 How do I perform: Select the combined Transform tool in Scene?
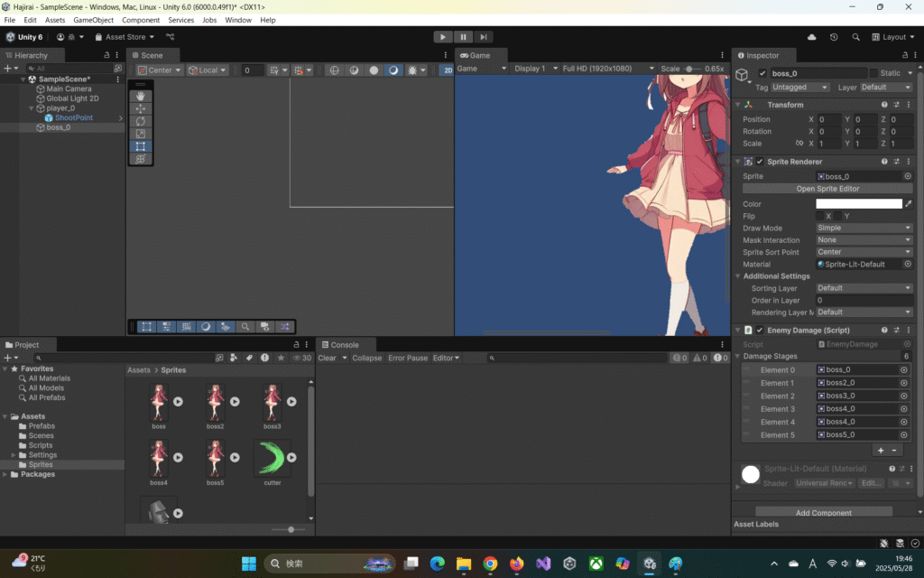(140, 159)
